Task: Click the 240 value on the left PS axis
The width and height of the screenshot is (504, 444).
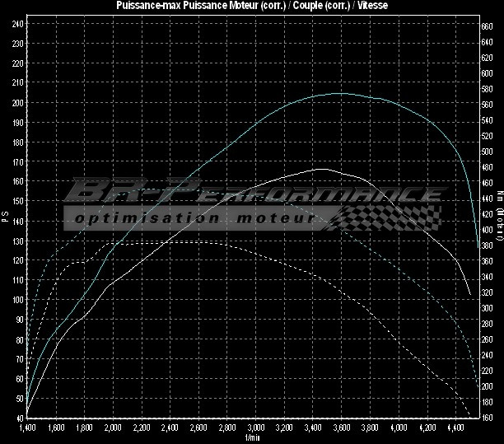Action: (x=17, y=24)
